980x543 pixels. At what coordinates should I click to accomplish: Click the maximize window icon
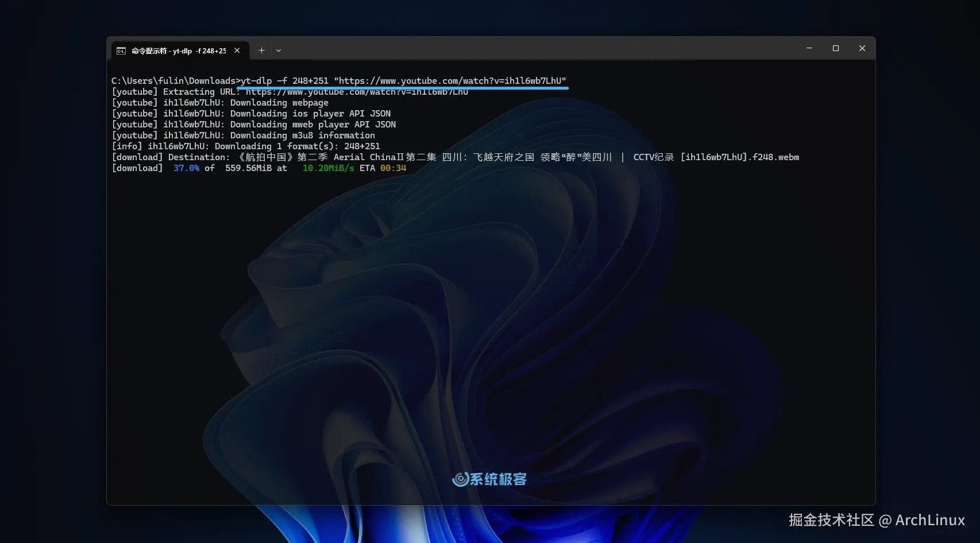[x=836, y=48]
